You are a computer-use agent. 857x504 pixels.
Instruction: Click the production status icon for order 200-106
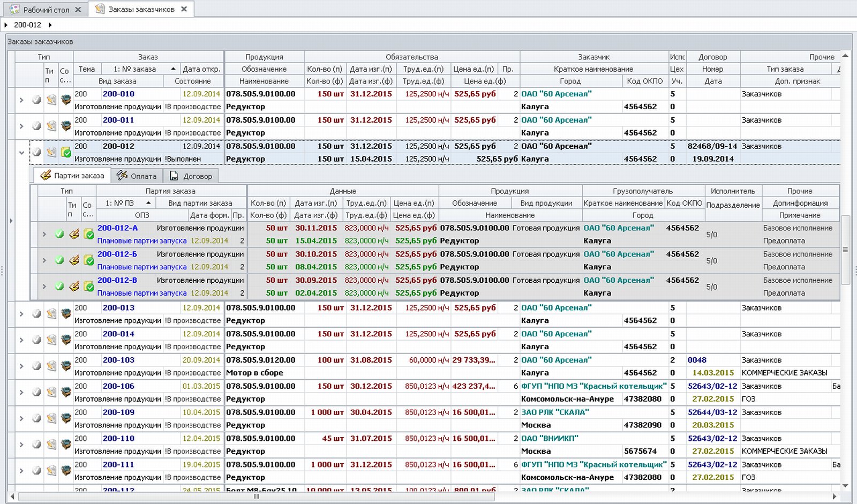click(66, 393)
